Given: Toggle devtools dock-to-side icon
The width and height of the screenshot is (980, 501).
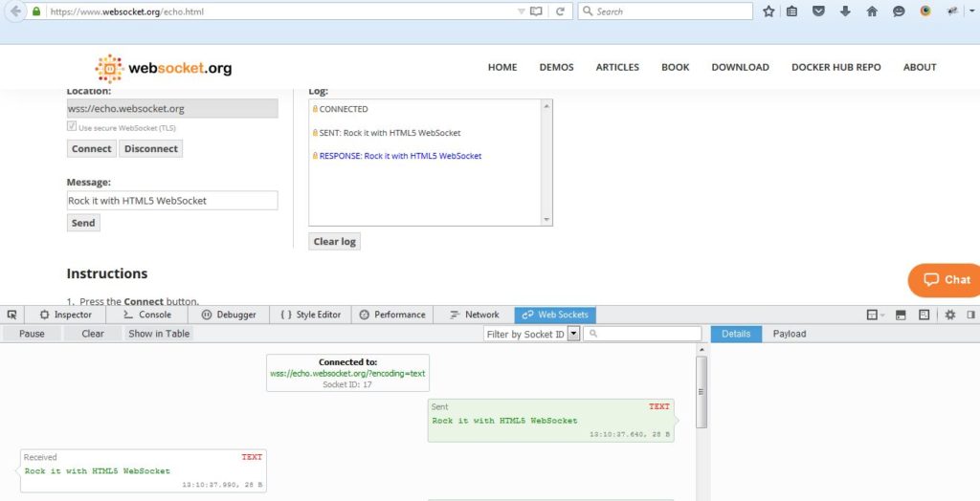Looking at the screenshot, I should tap(971, 315).
